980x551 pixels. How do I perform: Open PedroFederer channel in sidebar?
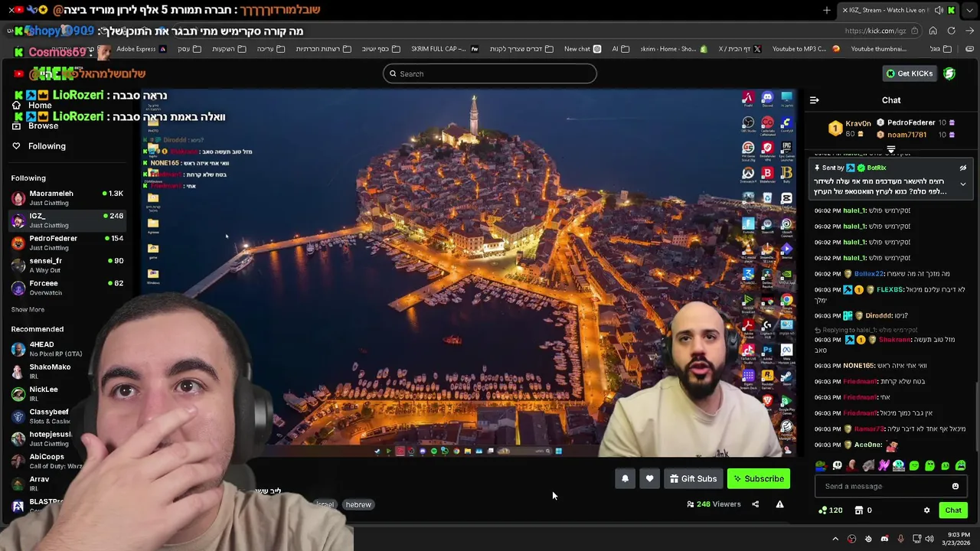coord(67,243)
